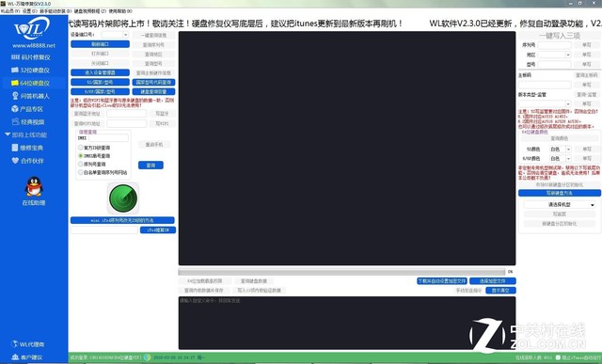Click the www.wl8888.net website link

pyautogui.click(x=34, y=45)
